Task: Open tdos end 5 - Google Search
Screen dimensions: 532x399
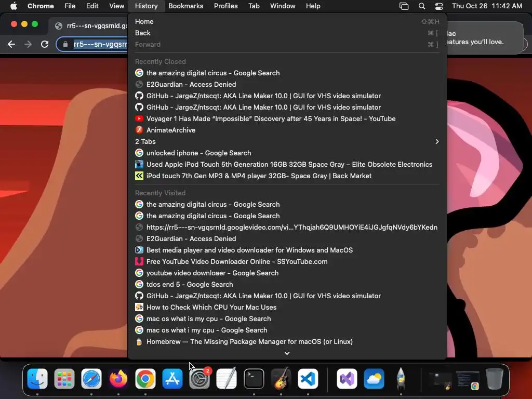Action: [287, 284]
